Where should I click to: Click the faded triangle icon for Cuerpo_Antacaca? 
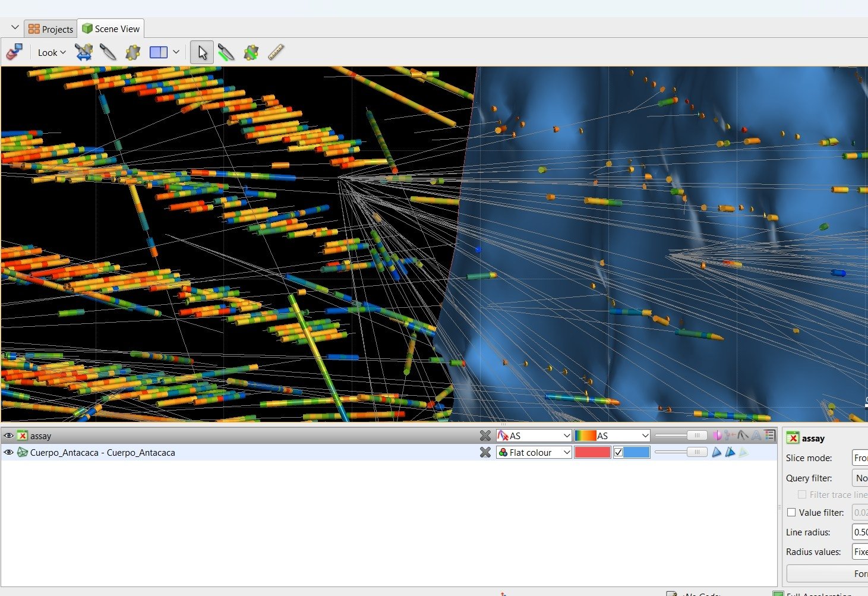pyautogui.click(x=743, y=452)
